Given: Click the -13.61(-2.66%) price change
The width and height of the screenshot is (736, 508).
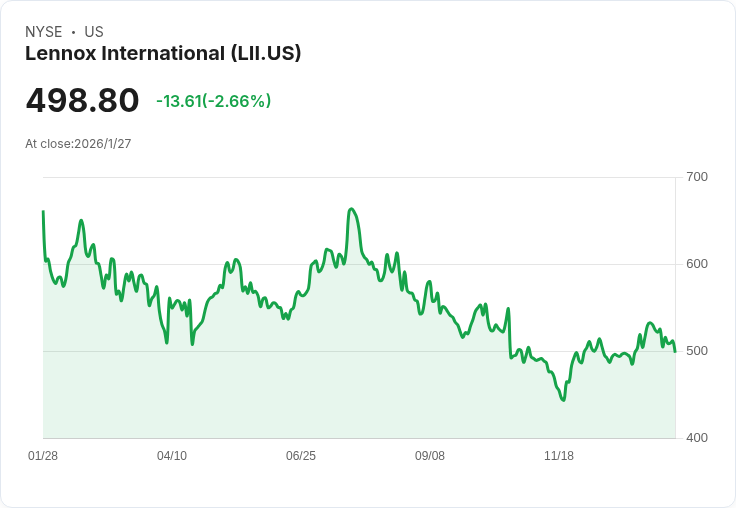Looking at the screenshot, I should [213, 101].
